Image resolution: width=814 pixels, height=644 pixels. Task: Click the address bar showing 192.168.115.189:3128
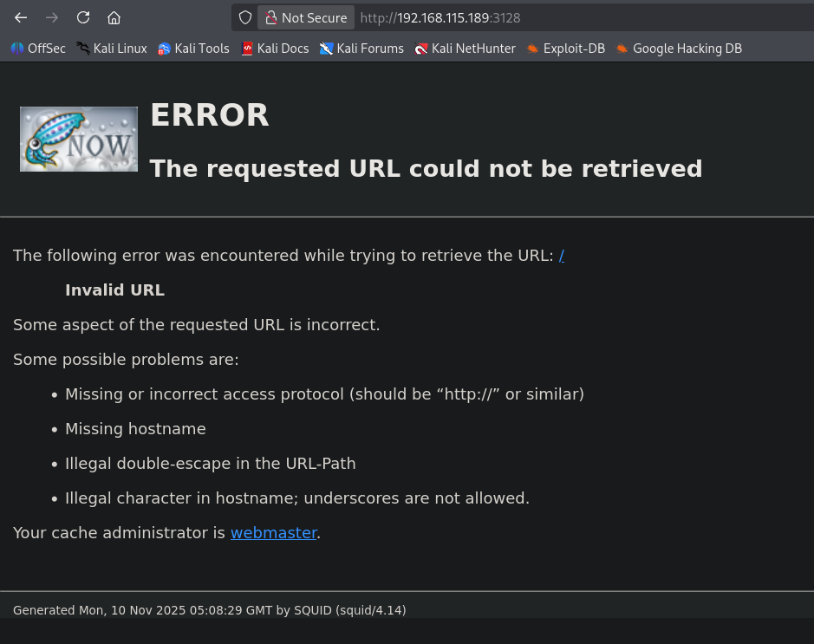coord(520,17)
